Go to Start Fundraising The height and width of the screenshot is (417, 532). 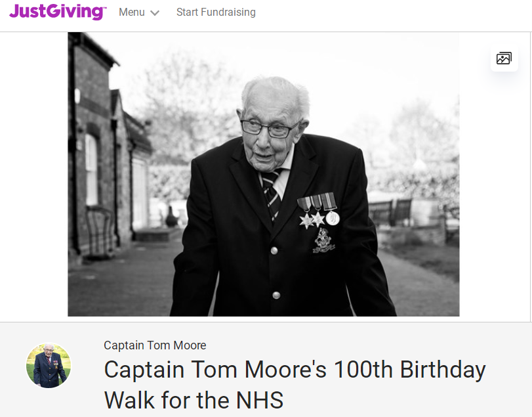tap(216, 12)
